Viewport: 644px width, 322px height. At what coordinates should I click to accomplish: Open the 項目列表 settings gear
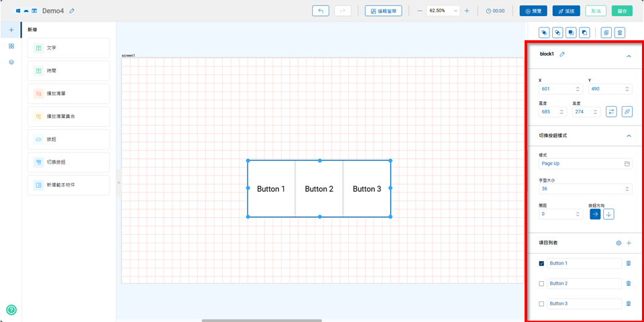point(618,243)
